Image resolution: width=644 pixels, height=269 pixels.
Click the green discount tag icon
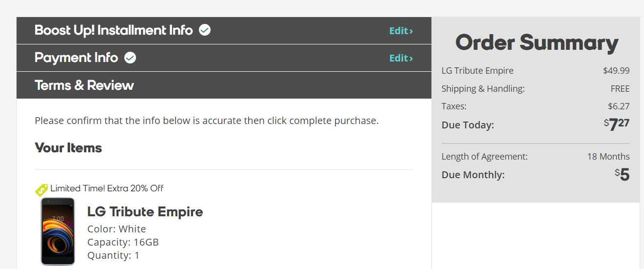point(41,190)
